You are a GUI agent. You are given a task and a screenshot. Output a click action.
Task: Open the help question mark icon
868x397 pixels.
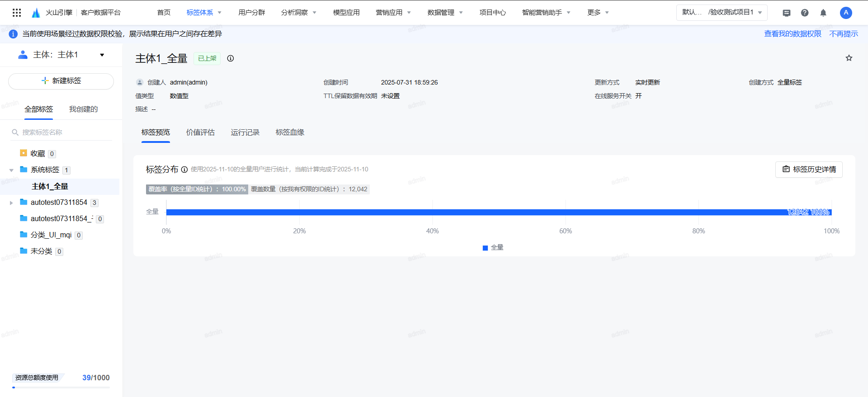click(805, 13)
